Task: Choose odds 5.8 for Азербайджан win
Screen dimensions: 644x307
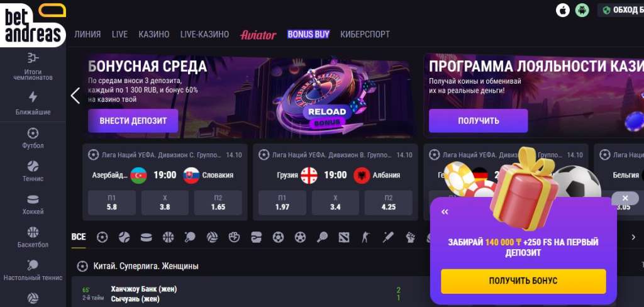Action: click(x=112, y=203)
